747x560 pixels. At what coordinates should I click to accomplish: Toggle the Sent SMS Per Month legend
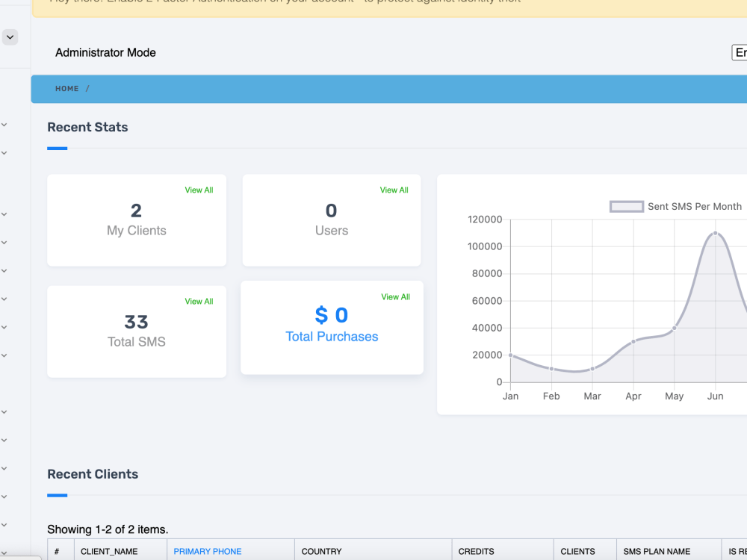[675, 206]
